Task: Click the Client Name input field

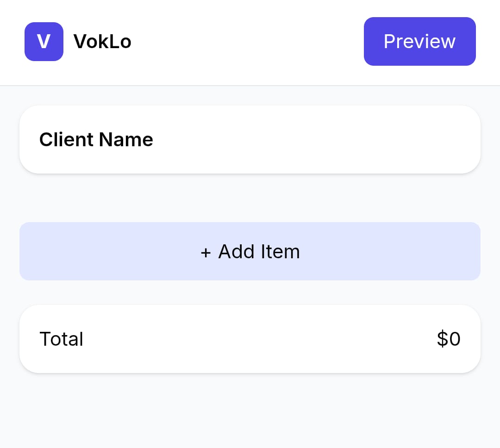Action: point(250,139)
